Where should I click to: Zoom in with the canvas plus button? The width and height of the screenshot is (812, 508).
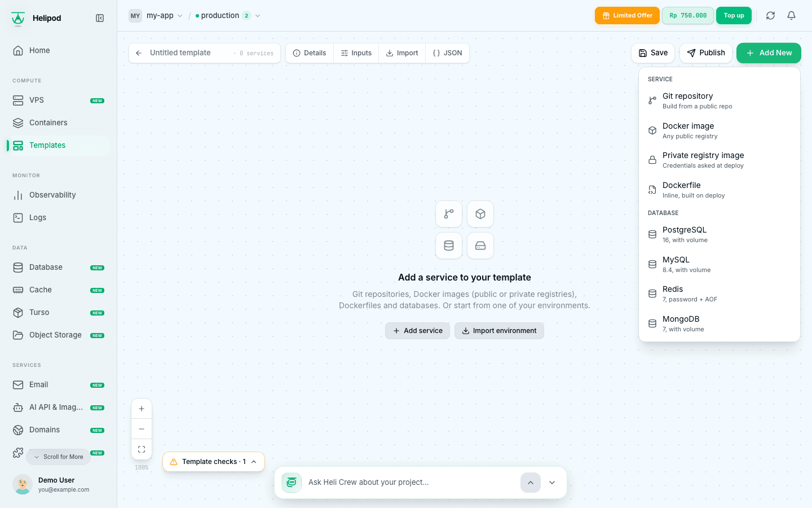point(142,409)
